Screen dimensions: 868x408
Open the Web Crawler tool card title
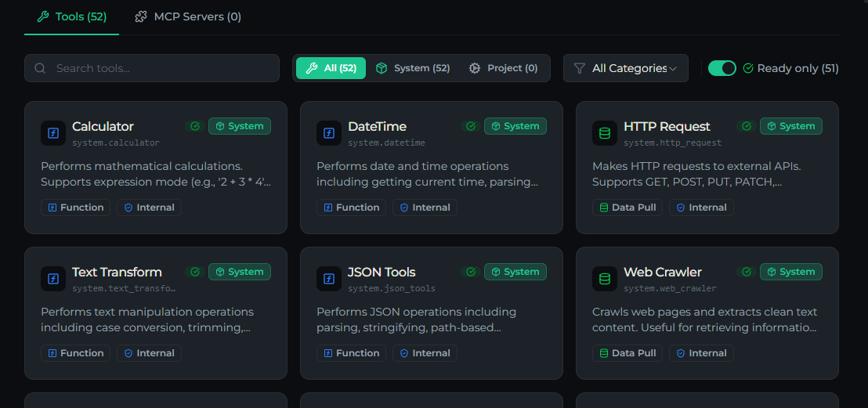point(663,272)
